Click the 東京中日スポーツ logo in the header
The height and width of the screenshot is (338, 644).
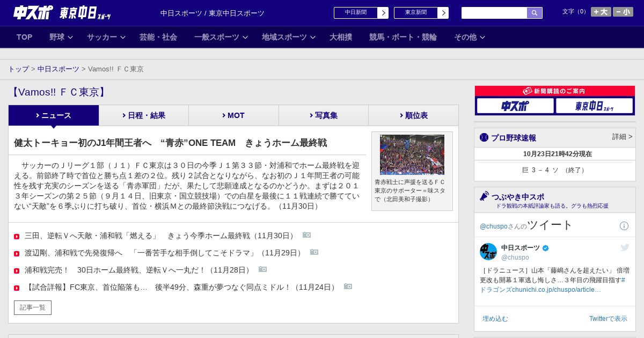point(85,13)
